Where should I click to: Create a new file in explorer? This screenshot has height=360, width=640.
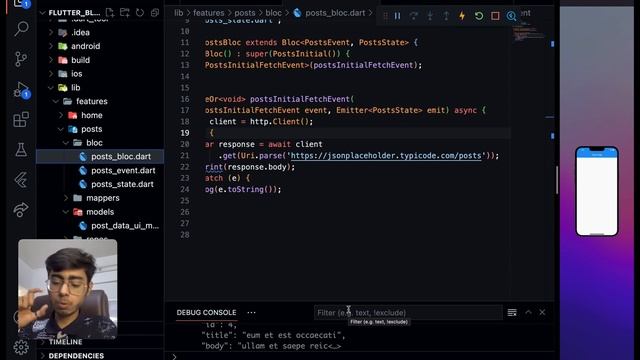coord(110,13)
